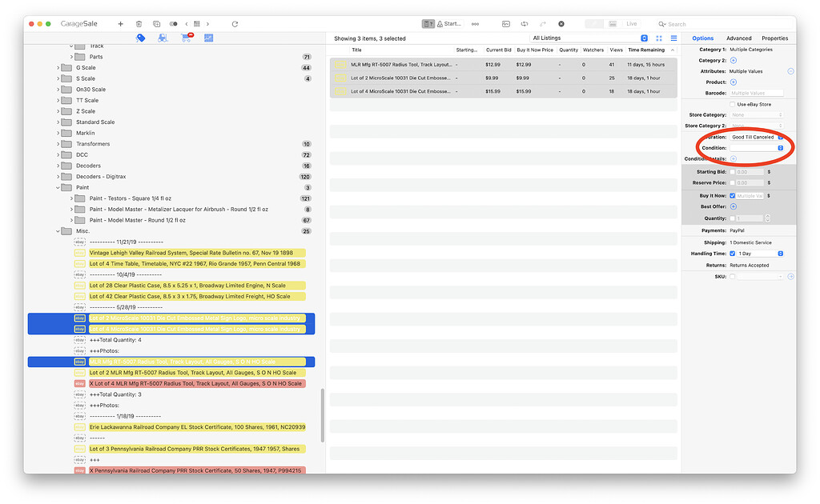Click the arrow icon next to SKU

[x=790, y=277]
